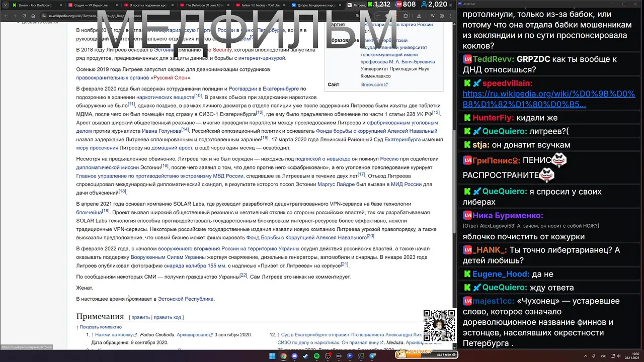Launch Steam from the taskbar

[305, 356]
